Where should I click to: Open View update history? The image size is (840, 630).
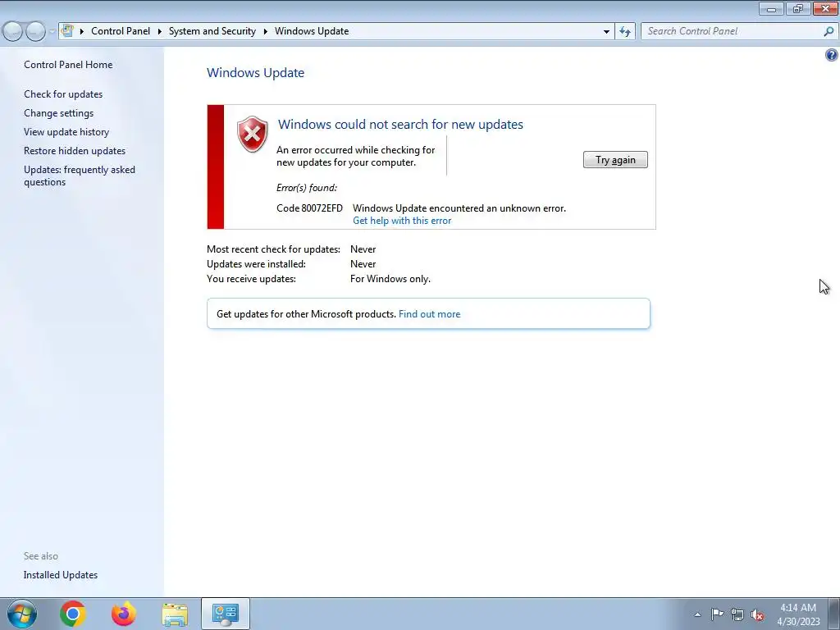pyautogui.click(x=66, y=132)
